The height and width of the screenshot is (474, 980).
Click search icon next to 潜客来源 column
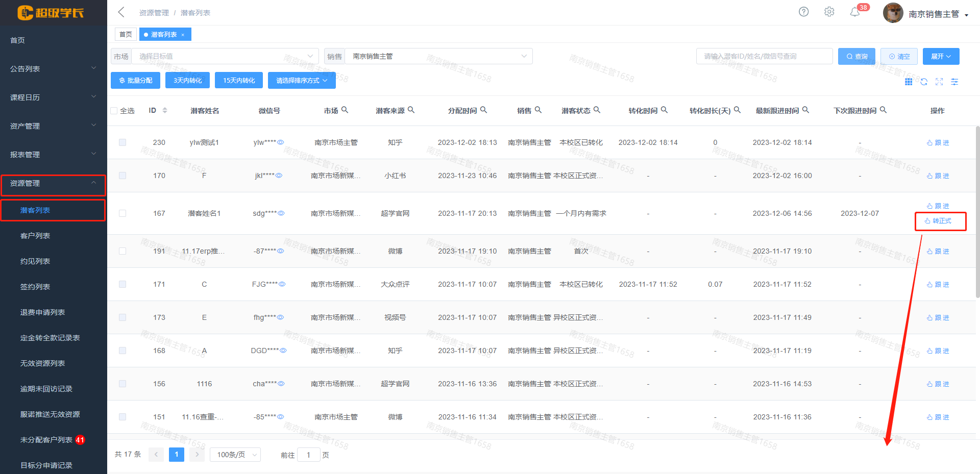411,110
